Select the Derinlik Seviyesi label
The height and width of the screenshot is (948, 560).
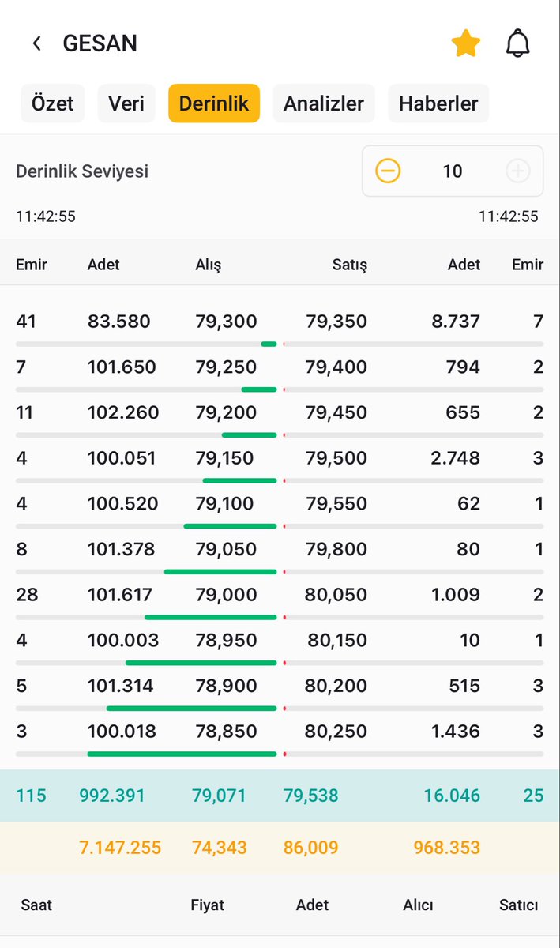[x=82, y=171]
